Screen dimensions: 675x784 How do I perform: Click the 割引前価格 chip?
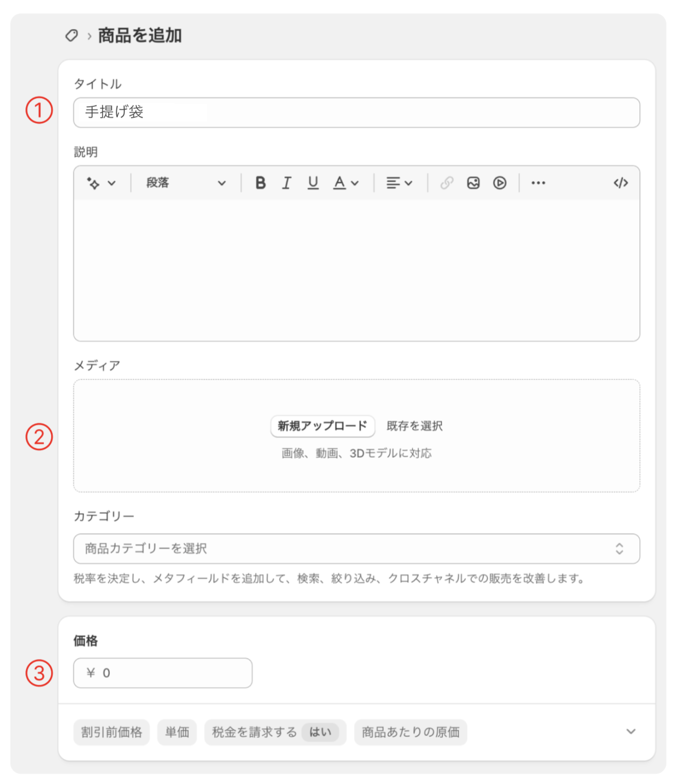tap(112, 732)
